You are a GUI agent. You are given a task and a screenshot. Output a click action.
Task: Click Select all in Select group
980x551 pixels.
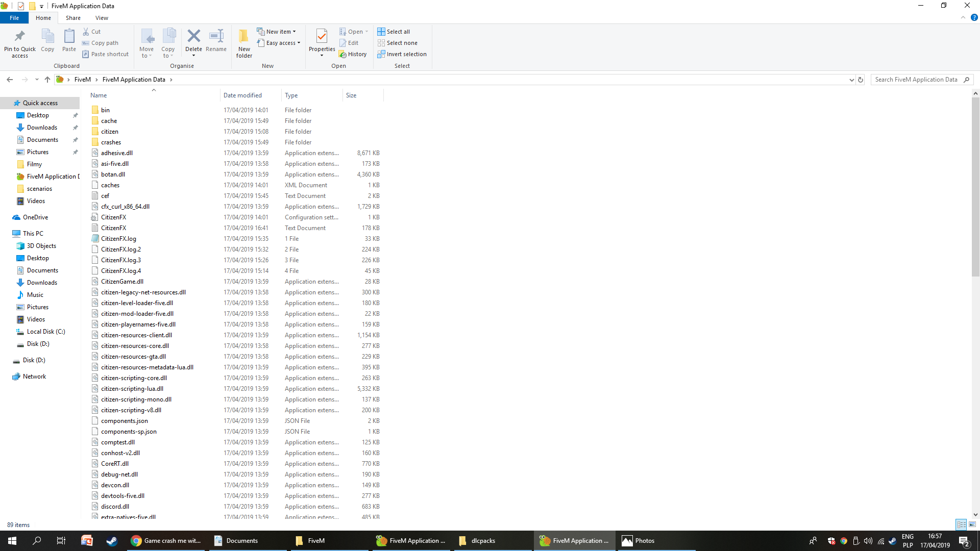click(x=394, y=32)
